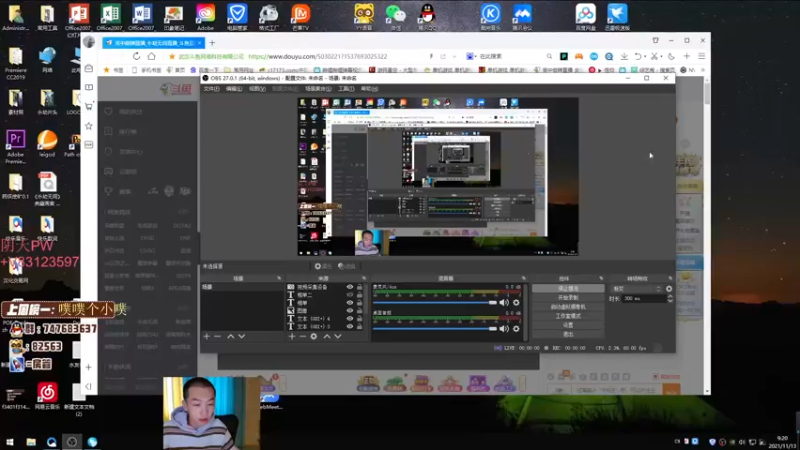Toggle visibility of 文本 (GDI+) 3 source
This screenshot has width=800, height=450.
coord(350,327)
